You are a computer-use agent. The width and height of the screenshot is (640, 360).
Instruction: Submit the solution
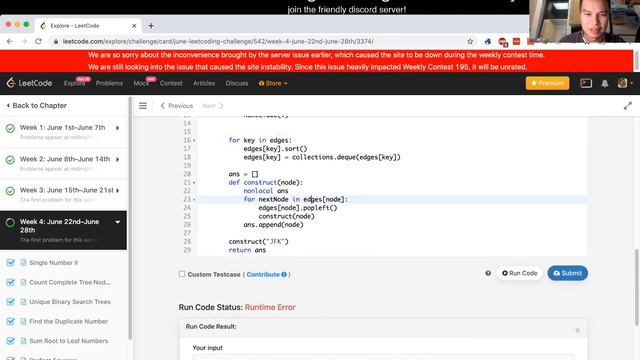tap(567, 273)
